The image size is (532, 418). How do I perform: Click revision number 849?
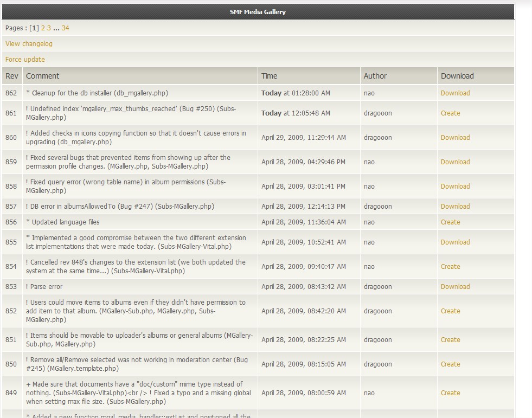pyautogui.click(x=11, y=393)
